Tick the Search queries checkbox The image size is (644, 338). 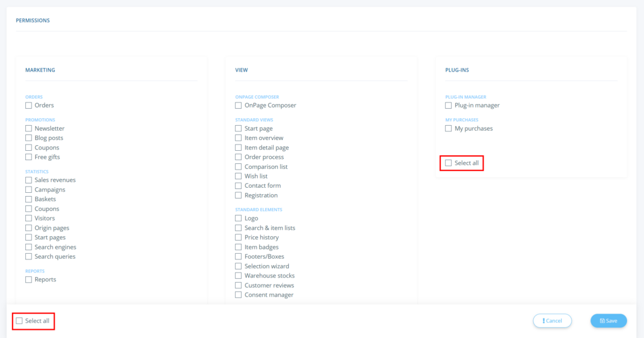28,256
